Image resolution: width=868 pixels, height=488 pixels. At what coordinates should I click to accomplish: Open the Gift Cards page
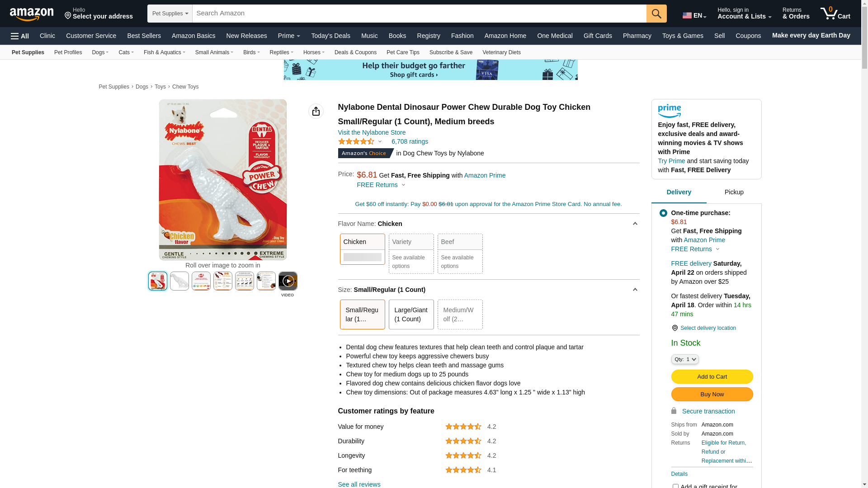tap(598, 36)
